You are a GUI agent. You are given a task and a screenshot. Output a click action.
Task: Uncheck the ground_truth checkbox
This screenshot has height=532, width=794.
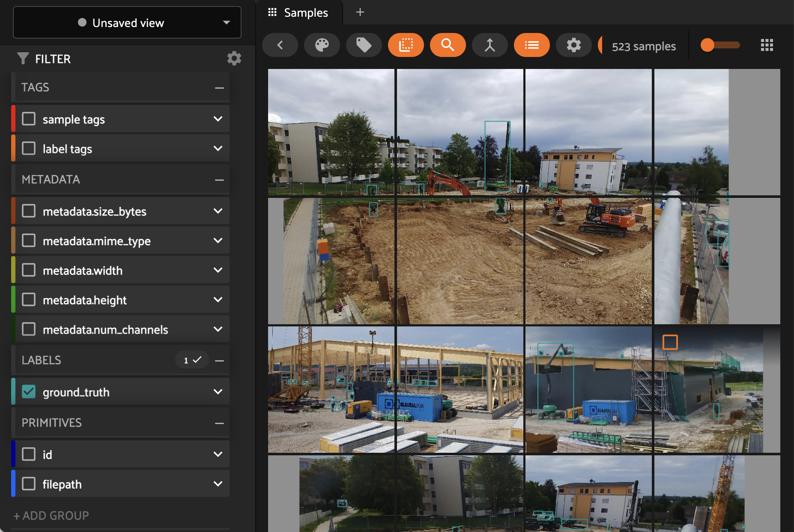(29, 392)
